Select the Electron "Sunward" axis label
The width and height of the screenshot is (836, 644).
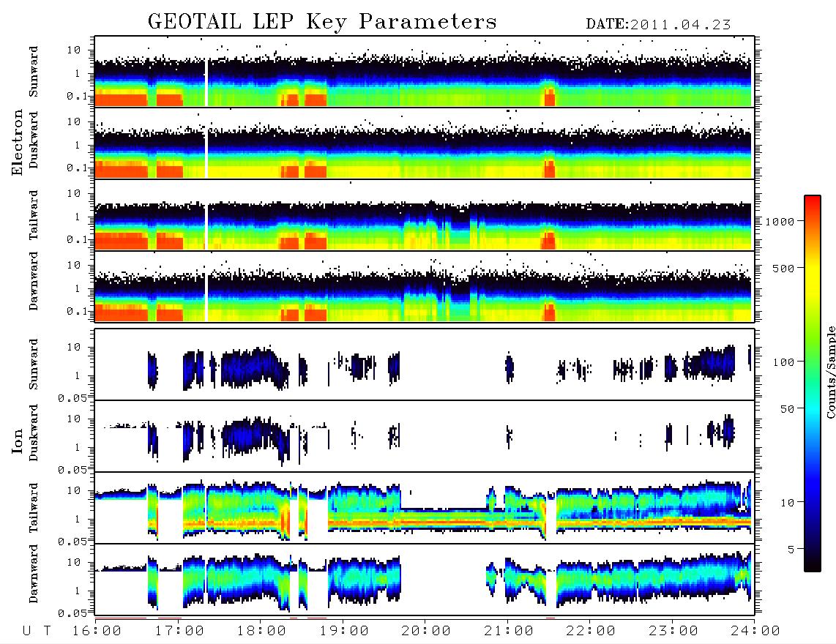[34, 72]
